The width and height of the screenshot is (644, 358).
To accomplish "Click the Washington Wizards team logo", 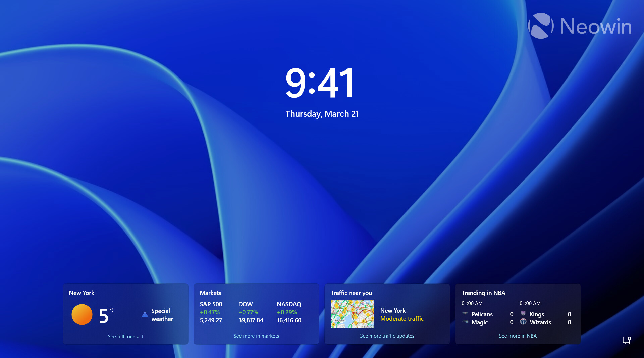I will pos(523,322).
